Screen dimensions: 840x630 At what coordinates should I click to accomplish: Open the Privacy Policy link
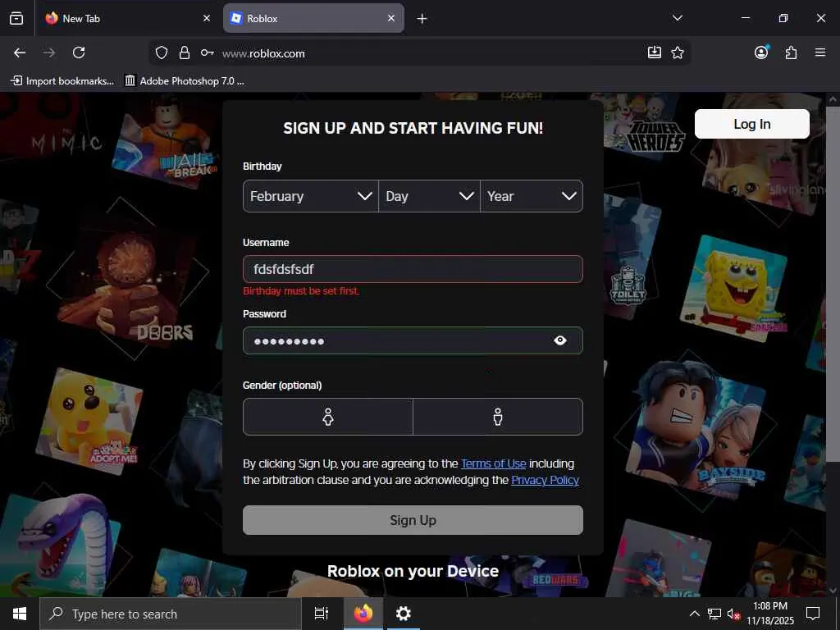tap(545, 480)
